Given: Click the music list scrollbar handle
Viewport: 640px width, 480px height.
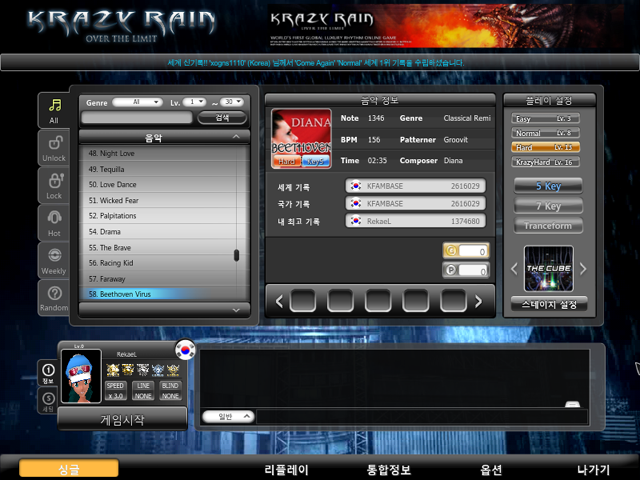Looking at the screenshot, I should (x=236, y=256).
